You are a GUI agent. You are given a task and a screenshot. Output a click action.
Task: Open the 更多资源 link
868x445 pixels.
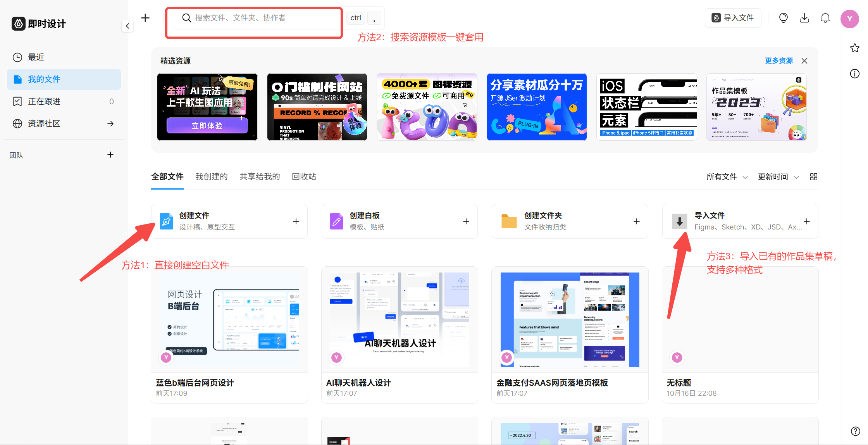point(778,60)
